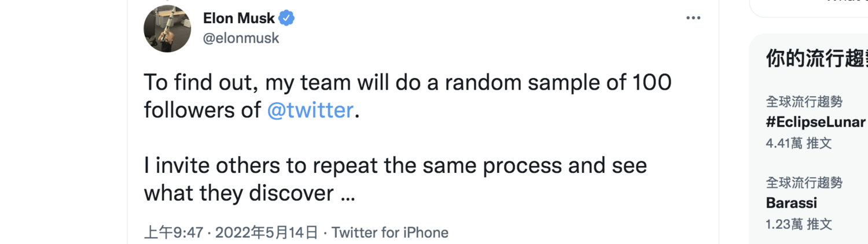Select the 'I invite others' tweet paragraph
868x244 pixels.
point(395,180)
